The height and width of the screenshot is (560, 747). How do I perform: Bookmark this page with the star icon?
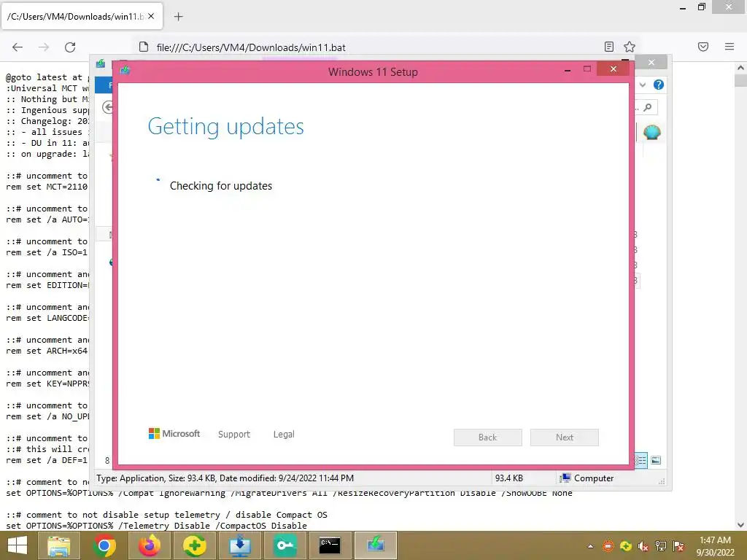pos(630,47)
